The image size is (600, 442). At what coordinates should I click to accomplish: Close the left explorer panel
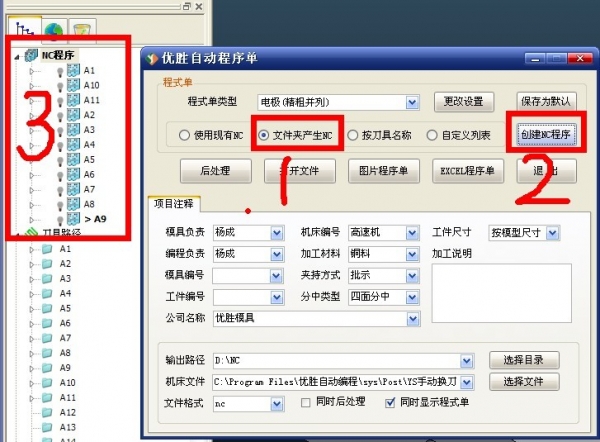[199, 6]
